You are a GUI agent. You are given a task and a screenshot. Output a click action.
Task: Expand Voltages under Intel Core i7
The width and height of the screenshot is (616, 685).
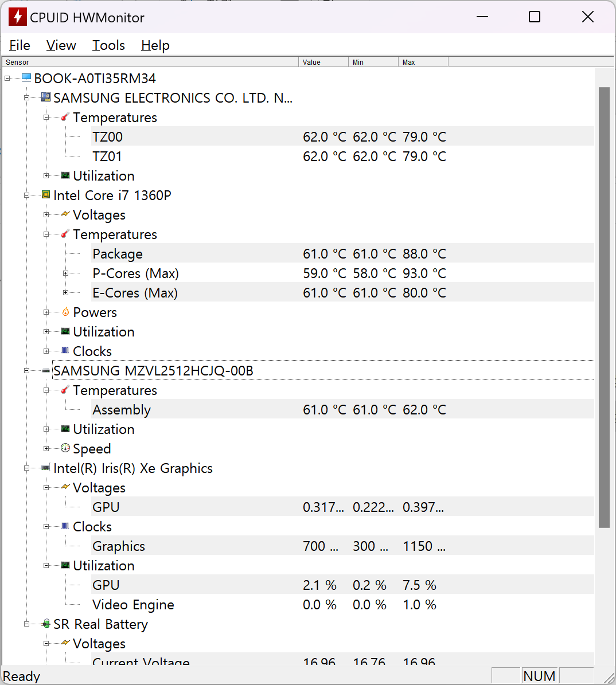(46, 214)
